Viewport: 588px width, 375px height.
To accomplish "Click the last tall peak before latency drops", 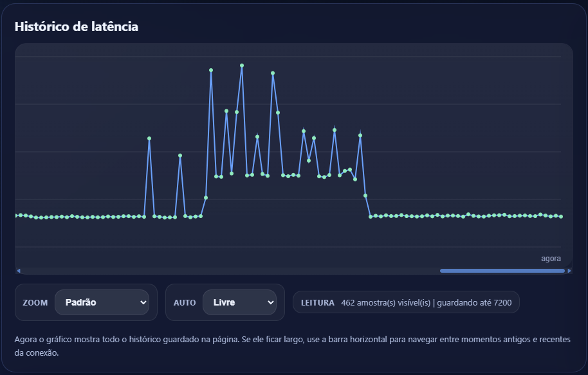I will pyautogui.click(x=360, y=135).
